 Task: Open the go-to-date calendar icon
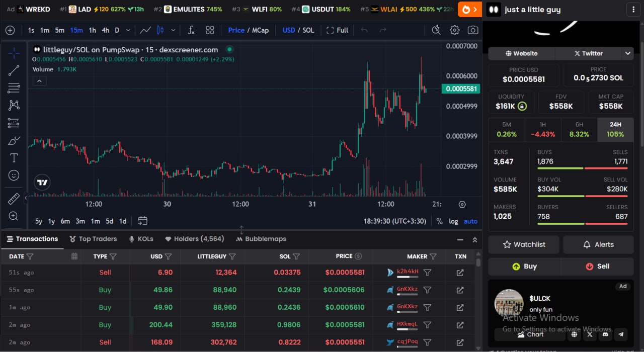tap(142, 221)
